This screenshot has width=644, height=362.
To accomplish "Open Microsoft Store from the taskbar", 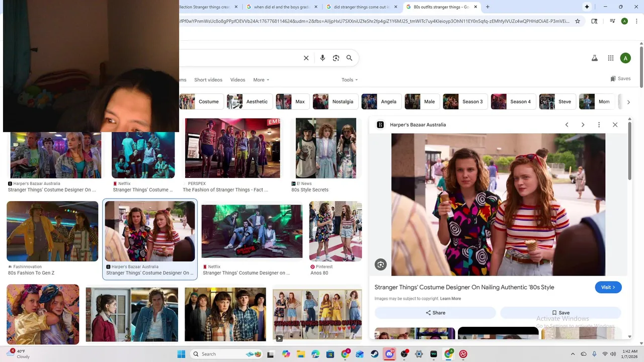I will [x=330, y=354].
